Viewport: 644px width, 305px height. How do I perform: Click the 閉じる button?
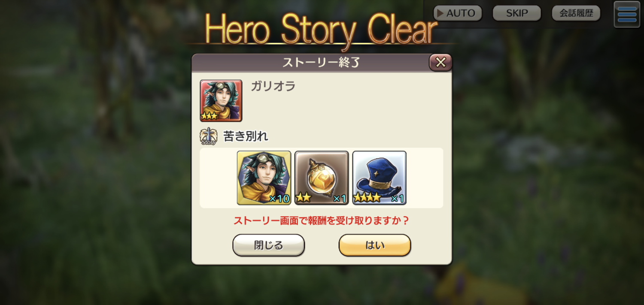pyautogui.click(x=269, y=245)
